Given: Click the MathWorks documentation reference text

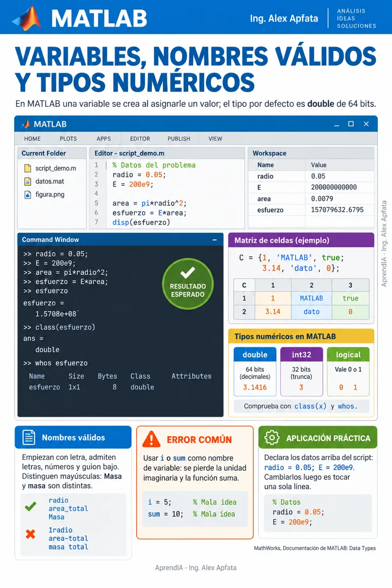Looking at the screenshot, I should pos(315,548).
